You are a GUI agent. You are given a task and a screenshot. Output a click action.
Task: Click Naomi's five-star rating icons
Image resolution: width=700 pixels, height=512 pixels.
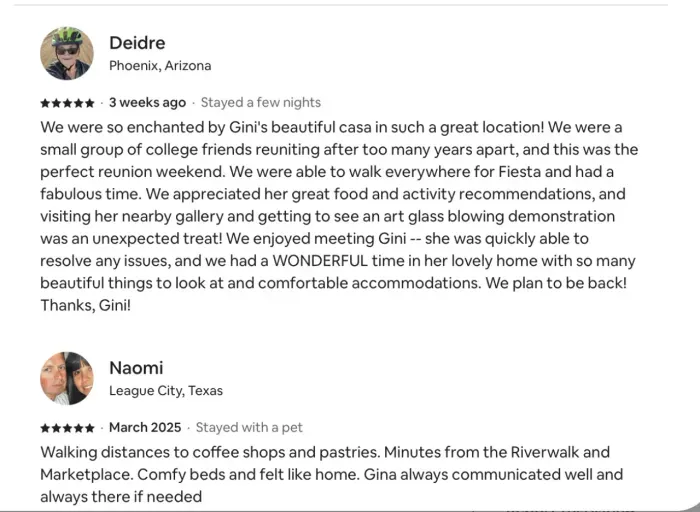[68, 428]
